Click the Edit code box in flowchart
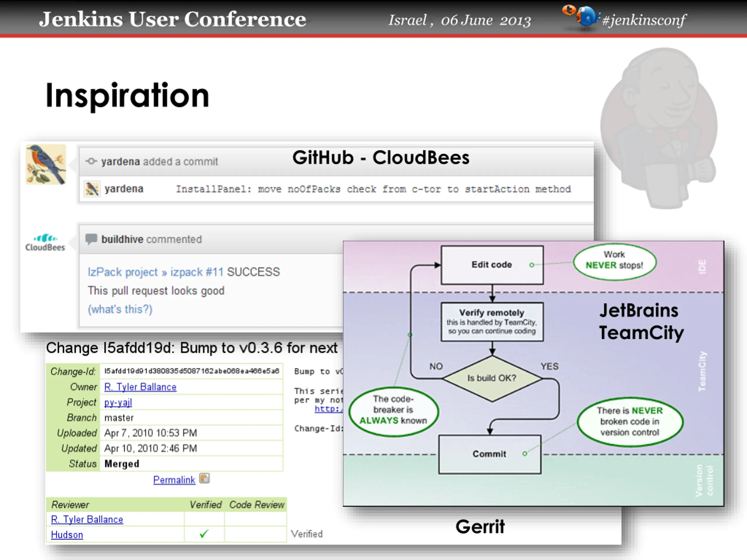 (x=492, y=265)
